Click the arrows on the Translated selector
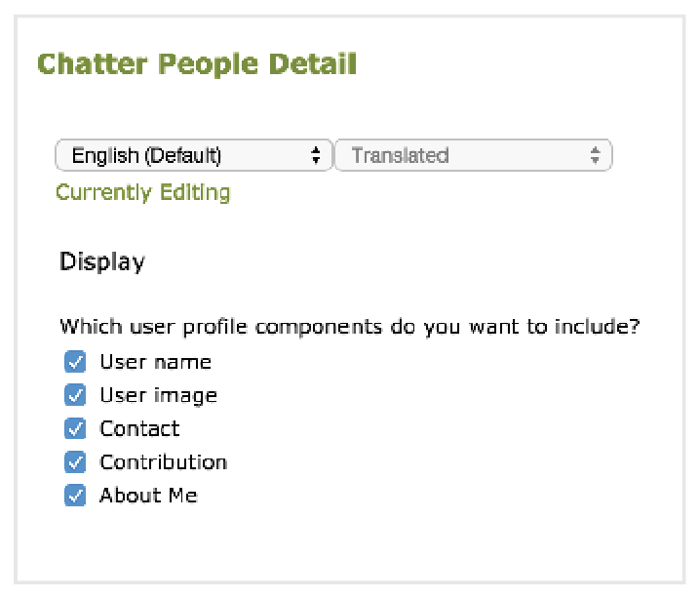The image size is (700, 599). coord(595,156)
